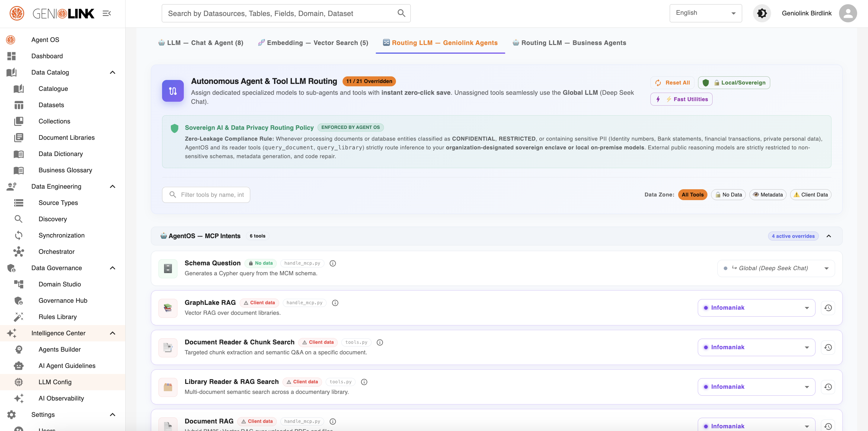
Task: Apply the Fast Utilities preset
Action: coord(681,99)
